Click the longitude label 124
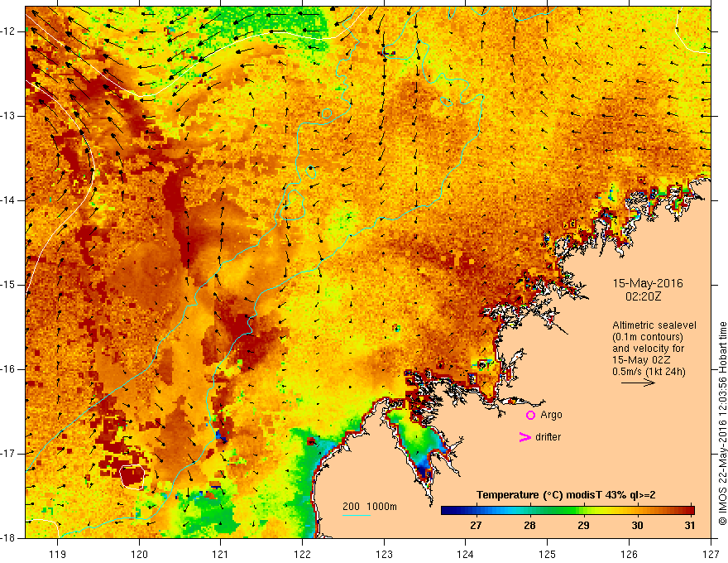Viewport: 728px width, 563px height. pos(466,554)
